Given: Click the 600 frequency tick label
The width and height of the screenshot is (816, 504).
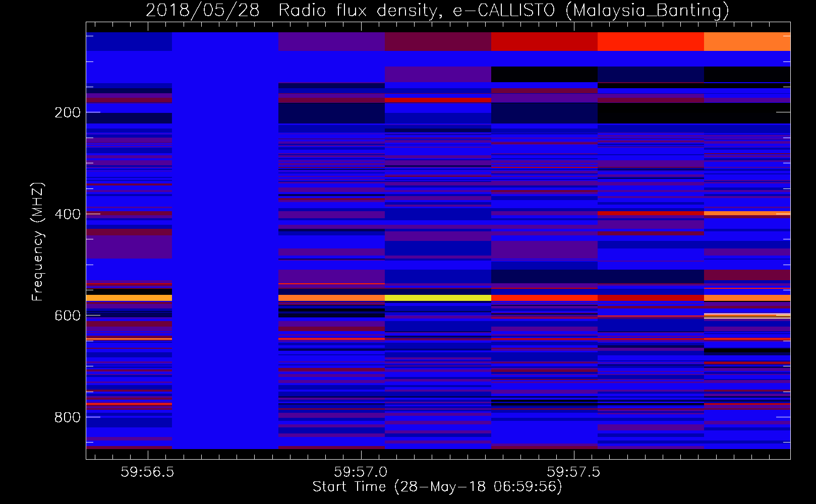Looking at the screenshot, I should coord(68,316).
